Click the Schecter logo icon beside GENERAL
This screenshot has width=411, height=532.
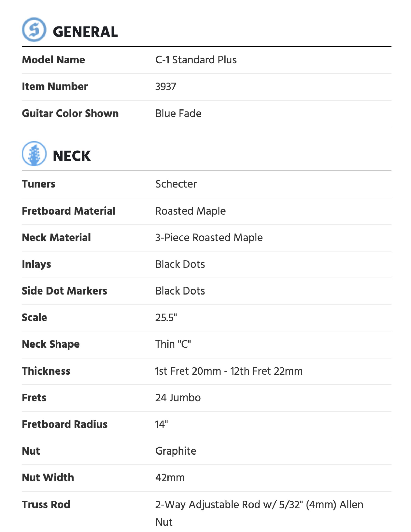pos(34,30)
